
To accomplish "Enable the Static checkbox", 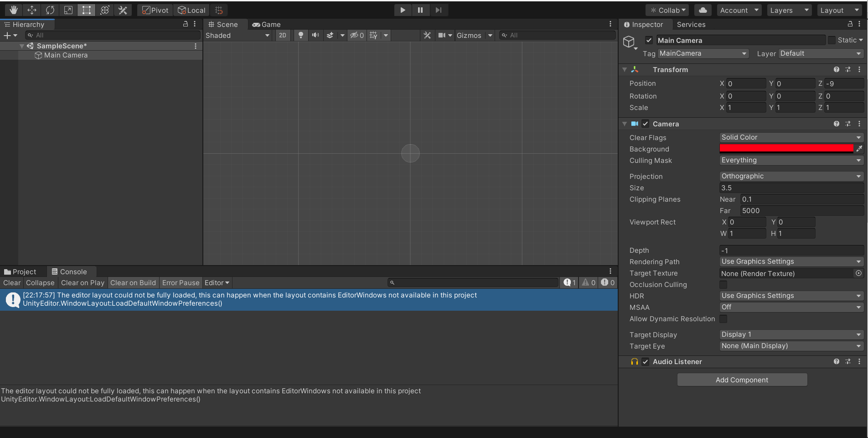I will pos(832,40).
